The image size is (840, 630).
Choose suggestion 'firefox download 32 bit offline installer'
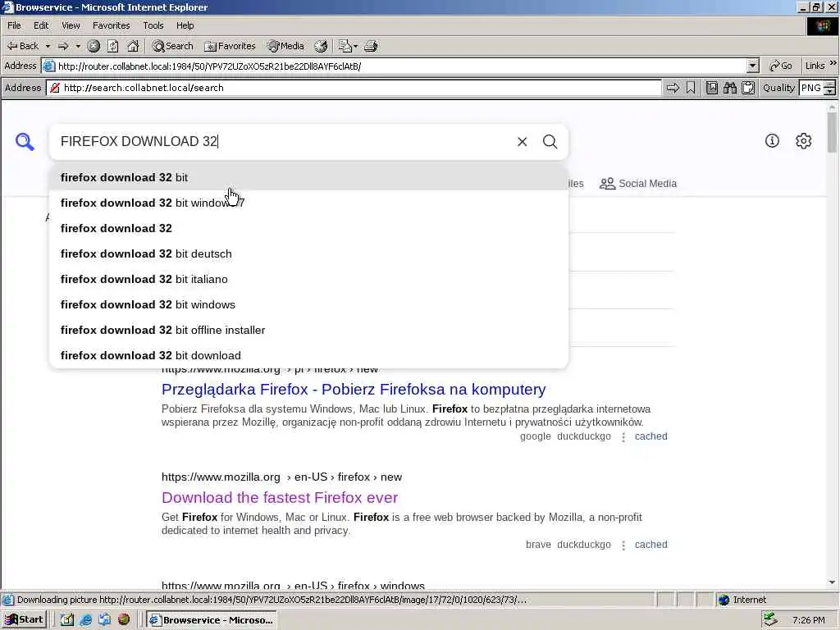pyautogui.click(x=308, y=330)
